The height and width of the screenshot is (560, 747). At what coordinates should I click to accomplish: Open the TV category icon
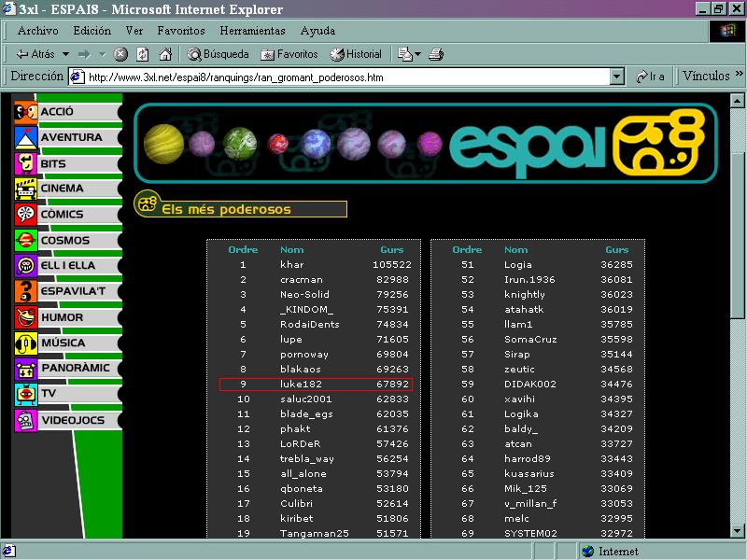click(x=26, y=394)
